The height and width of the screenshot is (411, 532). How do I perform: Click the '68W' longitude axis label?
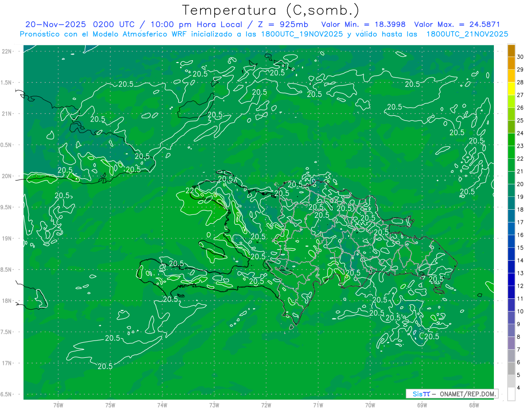click(x=474, y=405)
